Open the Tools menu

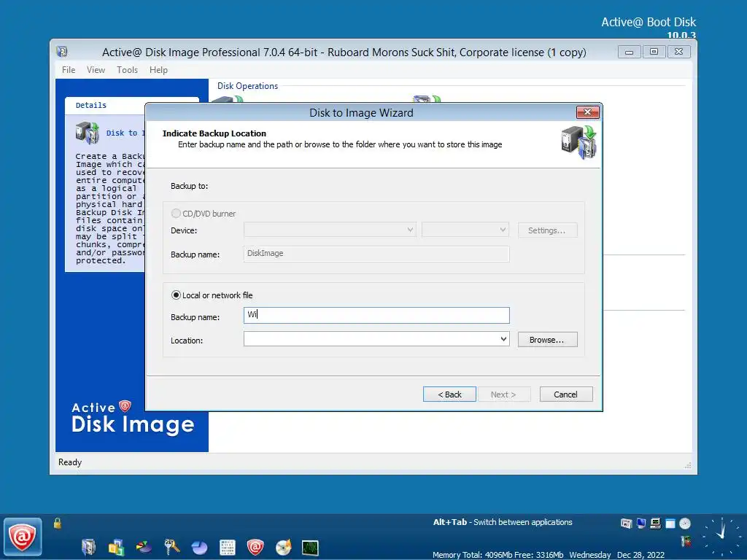pos(127,70)
